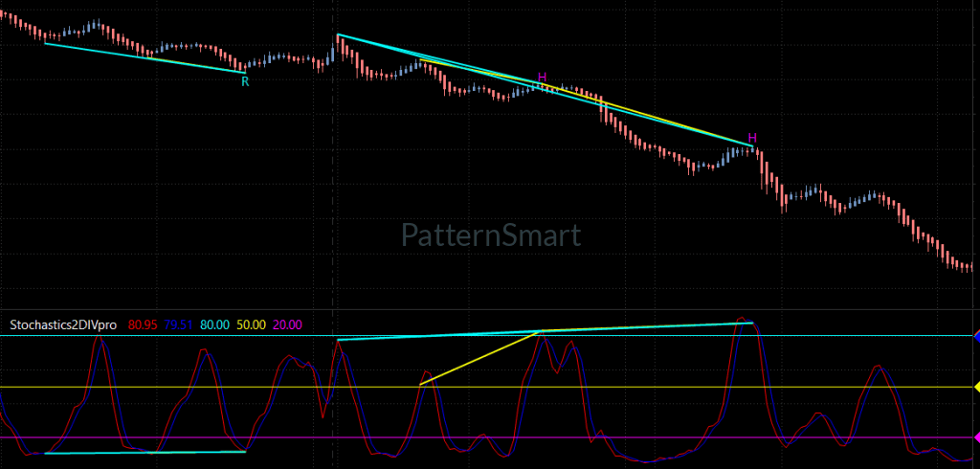Select the cyan line under the stochastic lows
This screenshot has width=980, height=469.
pos(145,452)
